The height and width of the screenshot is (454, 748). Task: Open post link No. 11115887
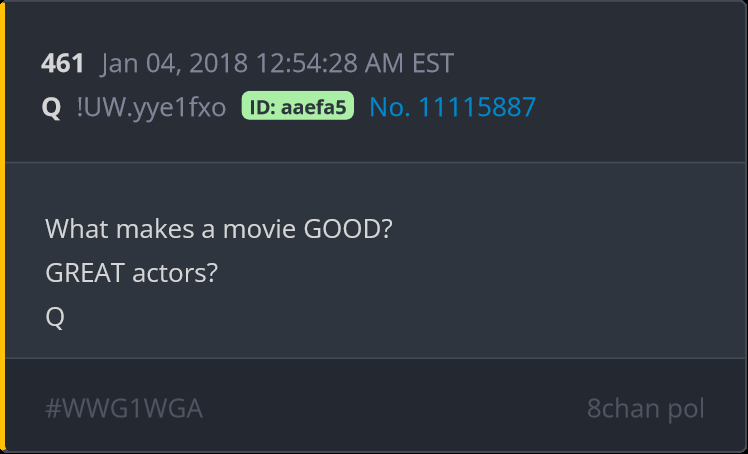point(453,107)
